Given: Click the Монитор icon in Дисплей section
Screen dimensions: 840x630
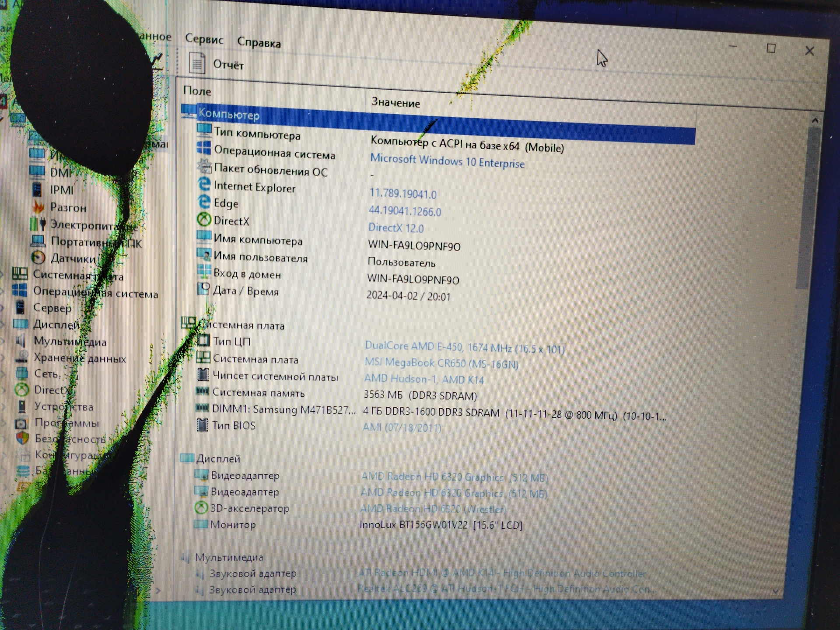Looking at the screenshot, I should [x=200, y=524].
